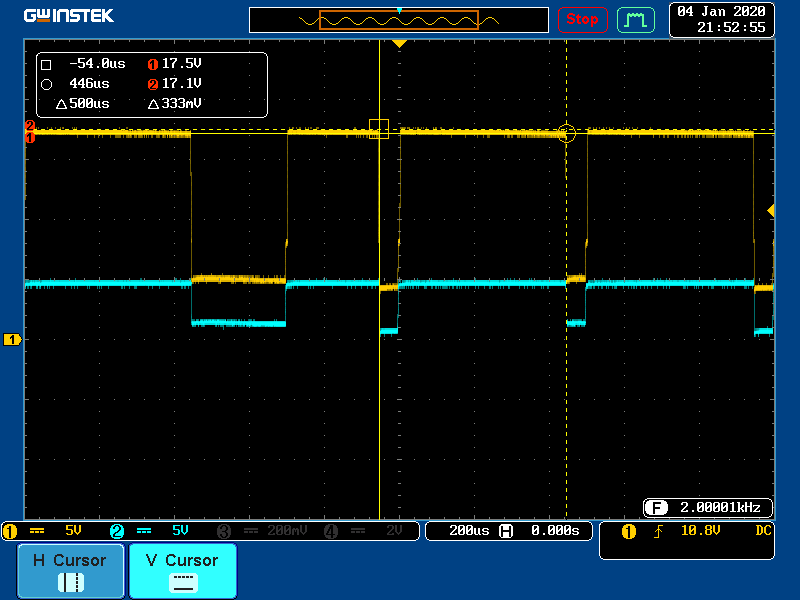Click the trigger level arrow on right edge
Screen dimensions: 800x600
(x=770, y=210)
